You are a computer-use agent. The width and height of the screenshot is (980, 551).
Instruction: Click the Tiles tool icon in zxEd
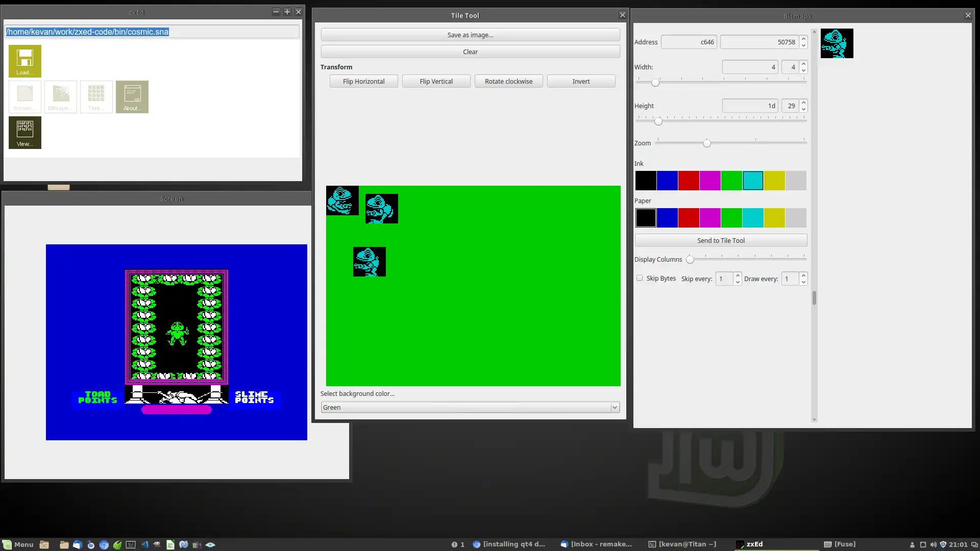(x=95, y=96)
